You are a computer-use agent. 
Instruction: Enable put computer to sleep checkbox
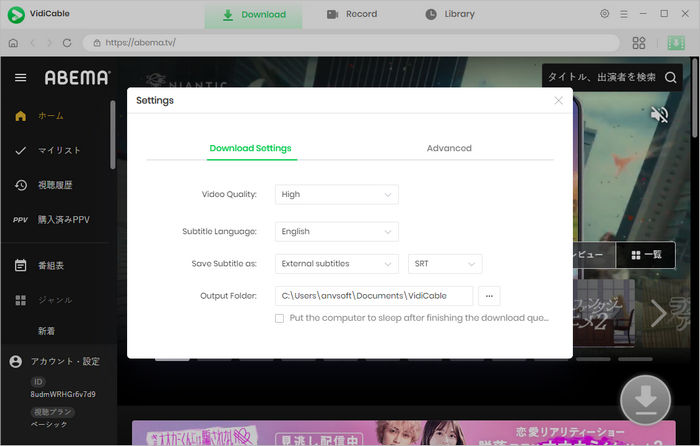(x=279, y=318)
